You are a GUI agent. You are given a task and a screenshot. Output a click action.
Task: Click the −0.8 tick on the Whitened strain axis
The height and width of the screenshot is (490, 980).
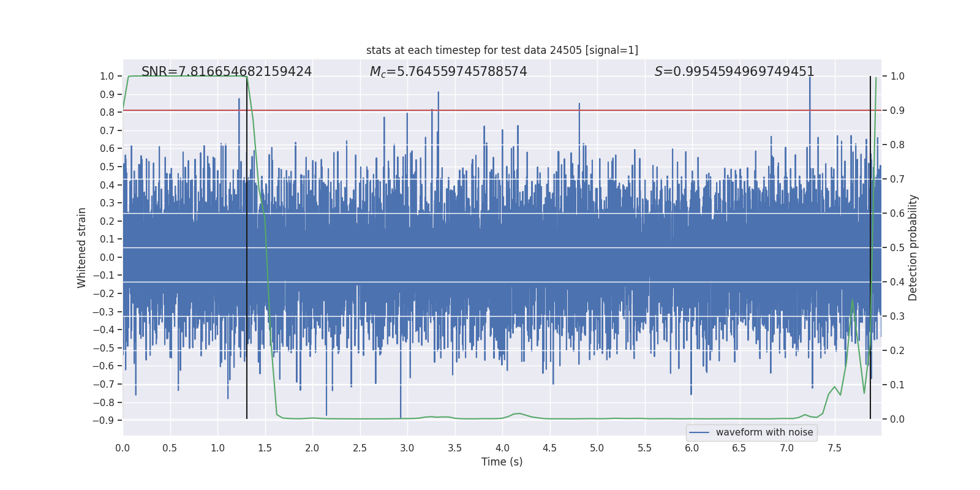click(104, 402)
